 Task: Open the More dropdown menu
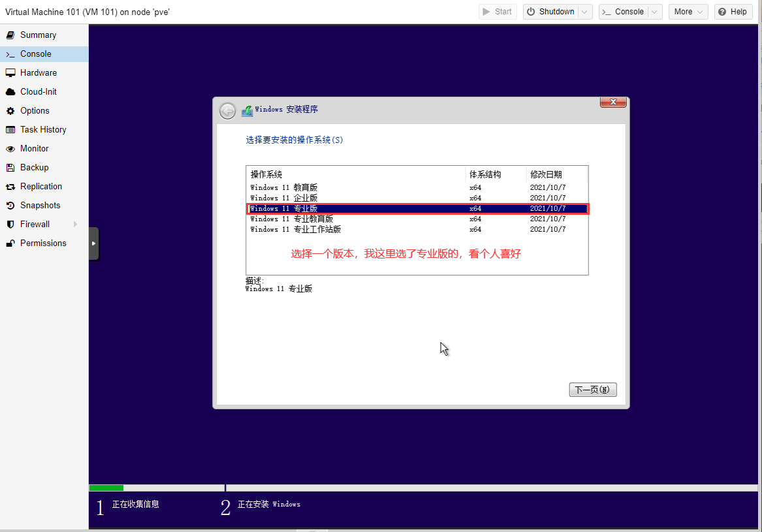point(688,12)
